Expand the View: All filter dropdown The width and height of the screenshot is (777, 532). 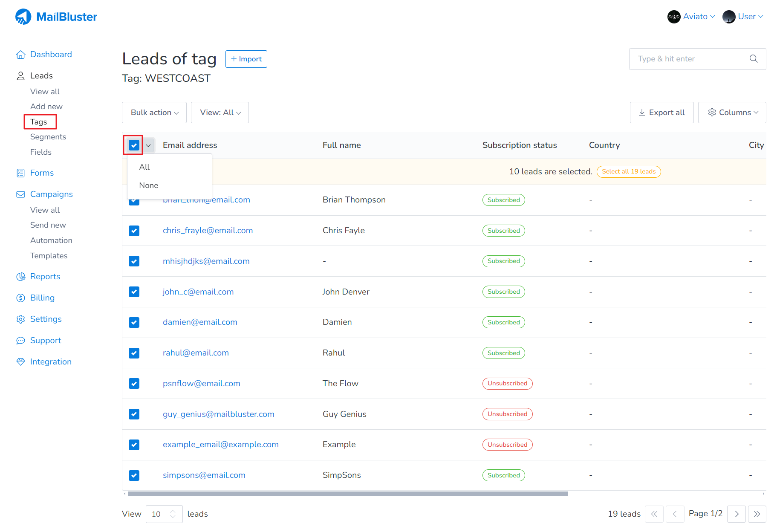(x=220, y=113)
